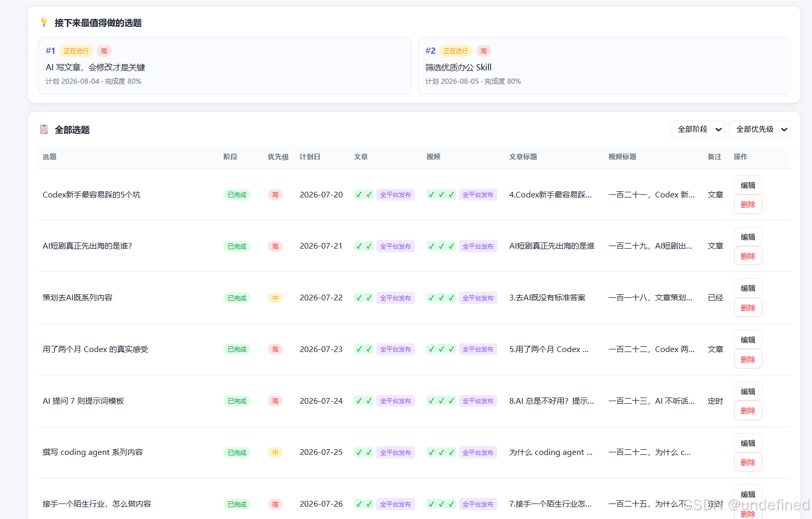
Task: Click the plan date 2026-07-24
Action: tap(321, 401)
